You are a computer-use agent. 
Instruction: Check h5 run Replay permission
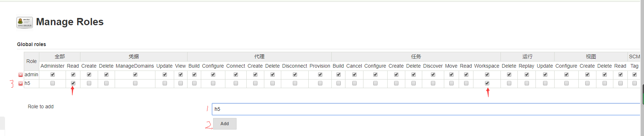(x=527, y=83)
